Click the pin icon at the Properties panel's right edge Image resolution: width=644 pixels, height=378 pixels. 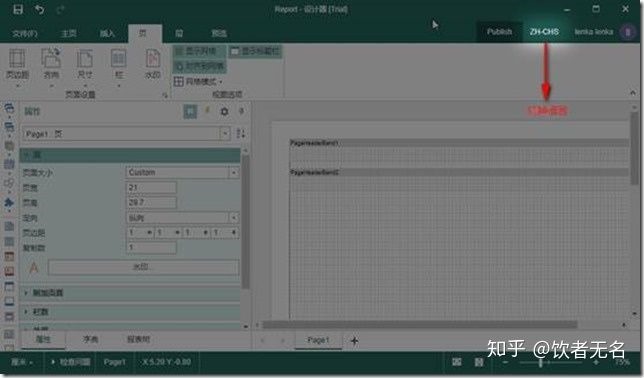[242, 111]
